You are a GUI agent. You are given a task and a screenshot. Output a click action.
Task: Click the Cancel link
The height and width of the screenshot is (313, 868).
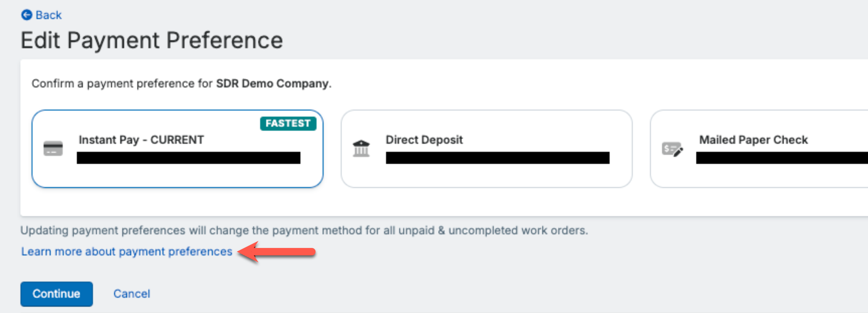point(132,294)
